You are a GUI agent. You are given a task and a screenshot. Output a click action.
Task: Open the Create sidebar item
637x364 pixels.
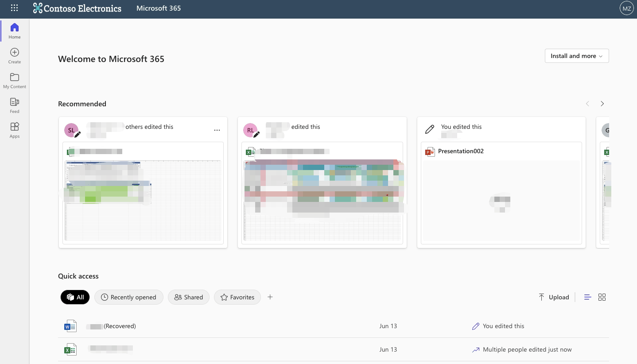[15, 56]
